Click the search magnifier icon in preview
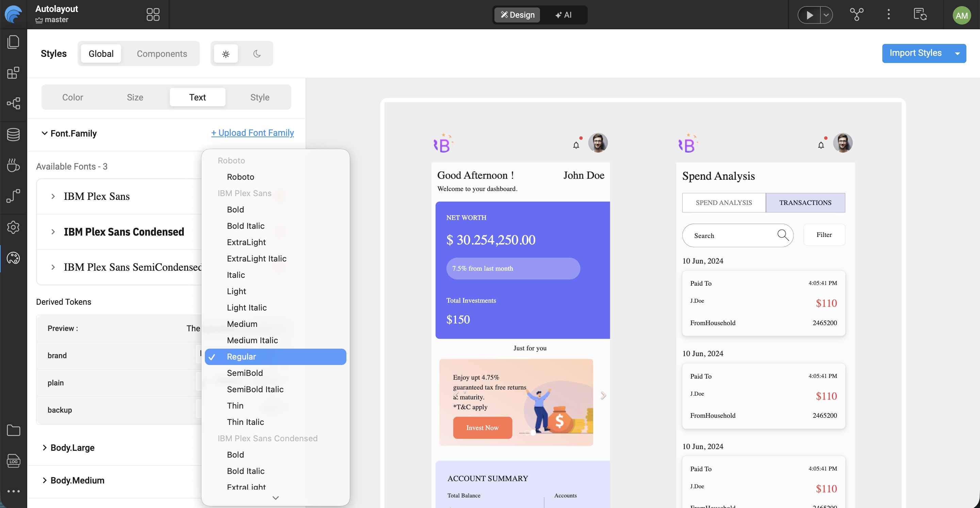 coord(783,235)
